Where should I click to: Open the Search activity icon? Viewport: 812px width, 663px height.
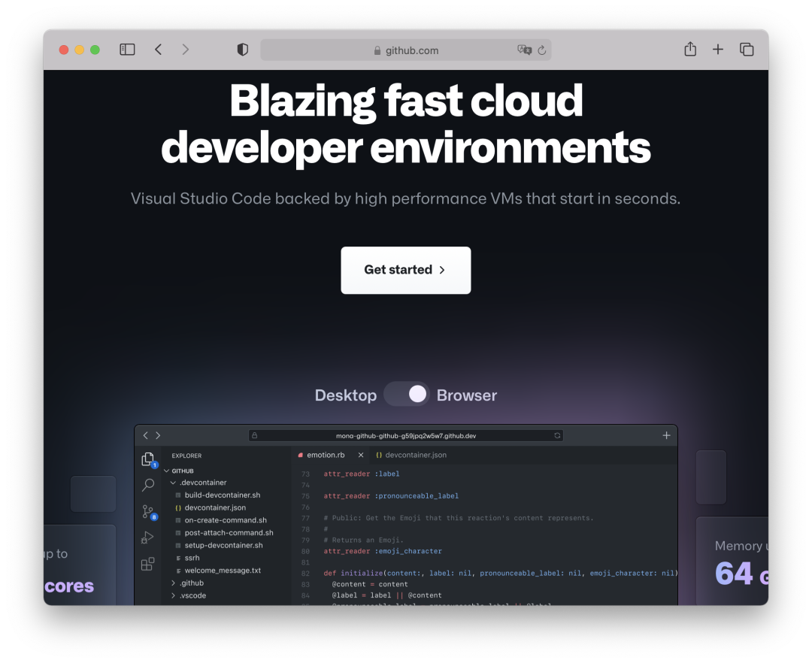148,485
